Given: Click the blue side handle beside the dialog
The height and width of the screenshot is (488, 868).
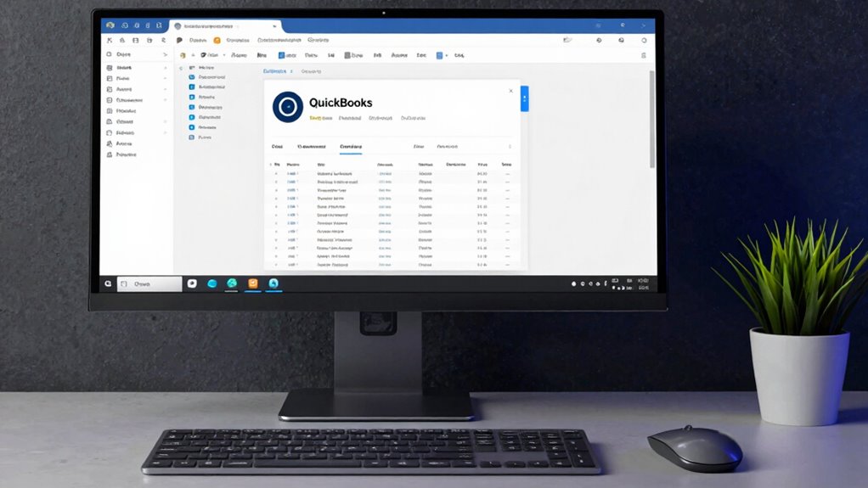Looking at the screenshot, I should [524, 98].
